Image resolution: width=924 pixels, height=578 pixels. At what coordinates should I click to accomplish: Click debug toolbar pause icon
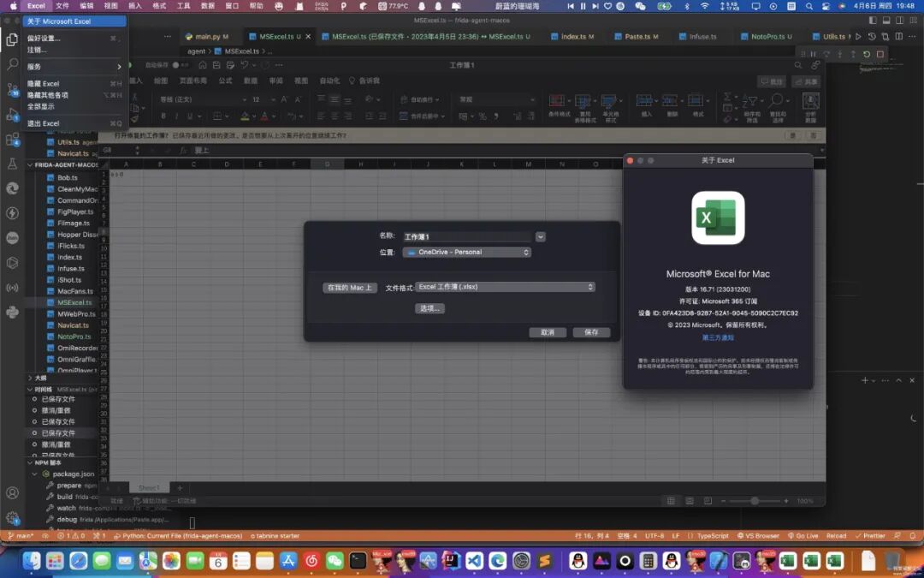[x=814, y=54]
